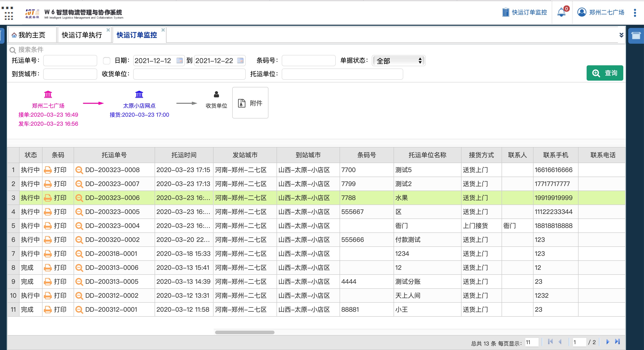Click the notification bell icon
Viewport: 644px width, 350px height.
point(561,12)
